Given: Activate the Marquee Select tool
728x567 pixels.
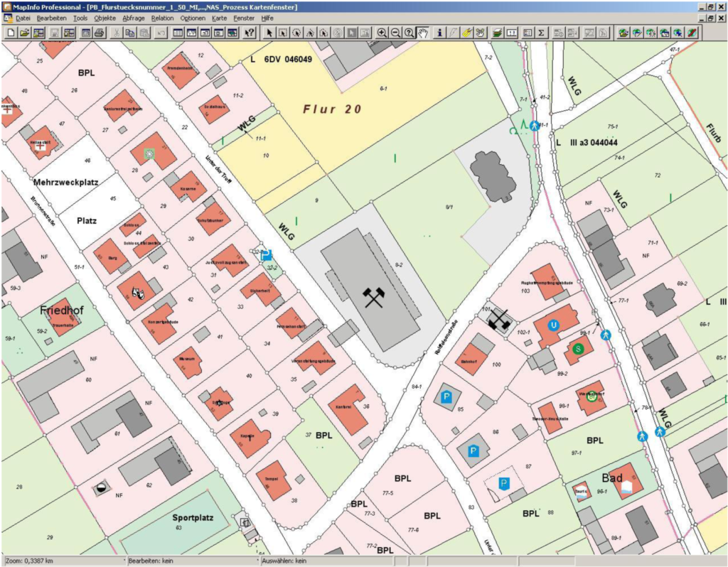Looking at the screenshot, I should coord(283,33).
